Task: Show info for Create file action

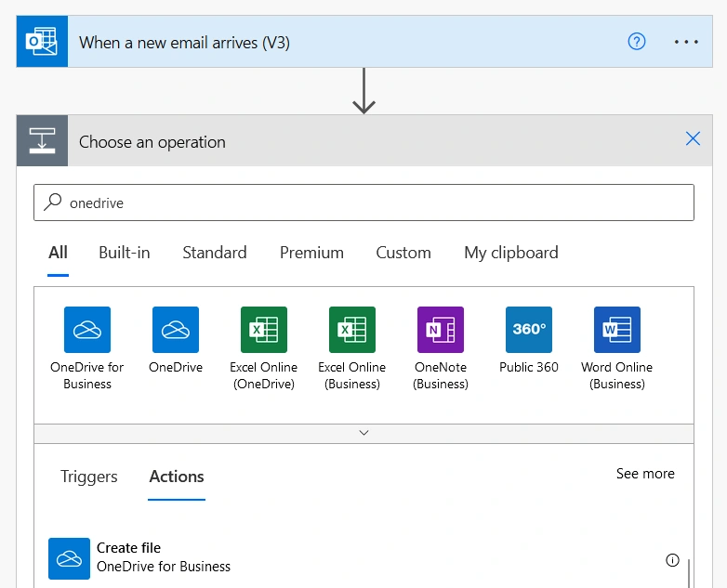Action: pyautogui.click(x=672, y=560)
